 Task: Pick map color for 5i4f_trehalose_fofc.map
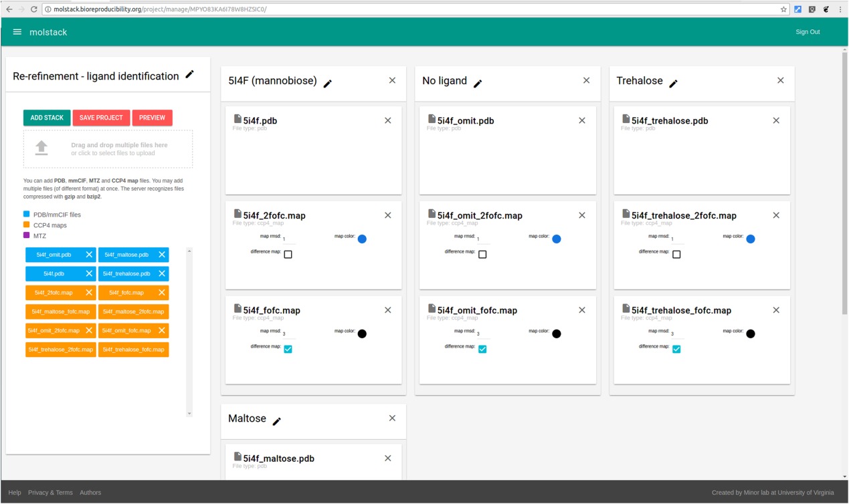tap(750, 334)
